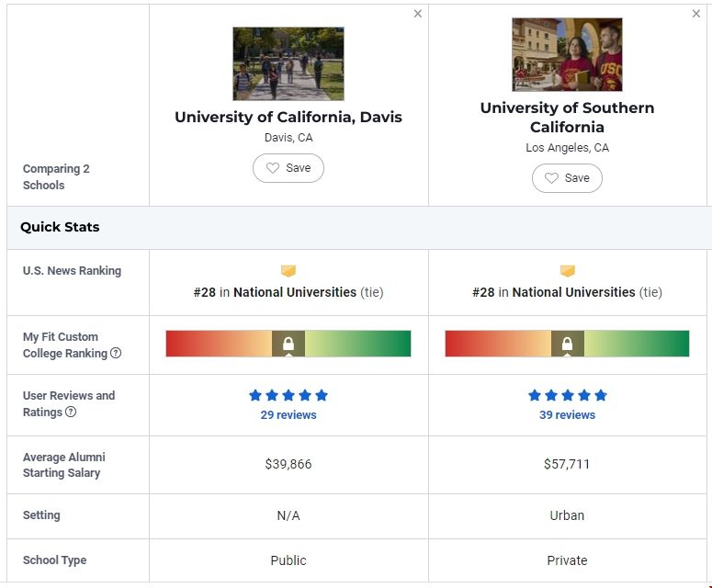Unlock My Fit ranking for USC
The height and width of the screenshot is (588, 712).
(567, 345)
